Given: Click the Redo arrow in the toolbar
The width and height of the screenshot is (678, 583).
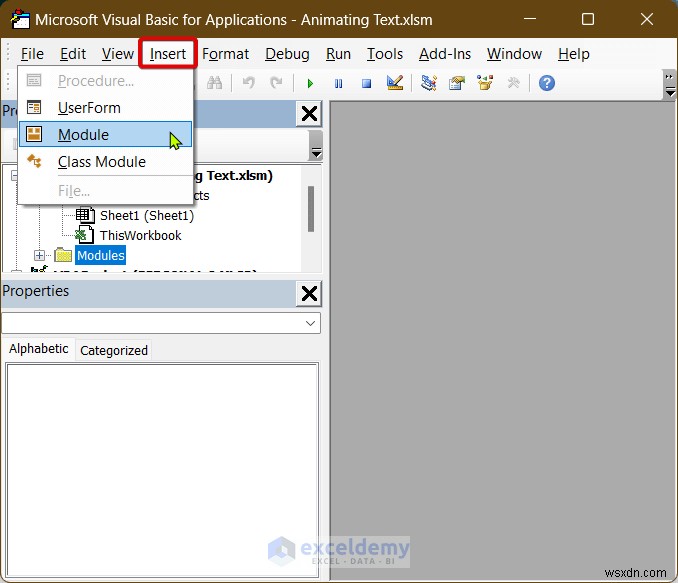Looking at the screenshot, I should point(276,83).
